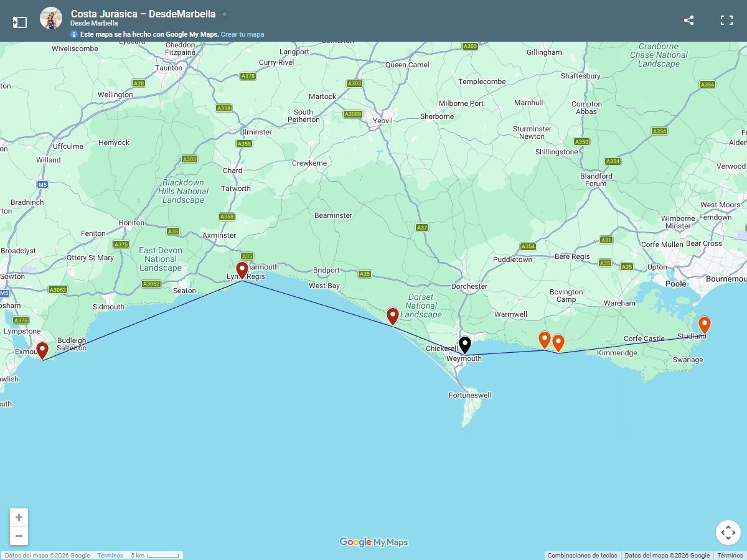This screenshot has height=560, width=747.
Task: Click the A38 road shield near Wellington
Action: (x=139, y=83)
